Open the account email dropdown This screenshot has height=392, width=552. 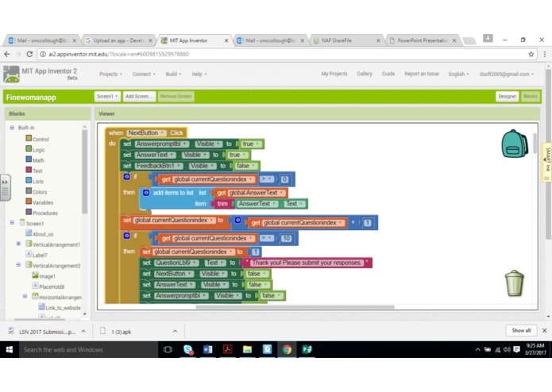506,74
